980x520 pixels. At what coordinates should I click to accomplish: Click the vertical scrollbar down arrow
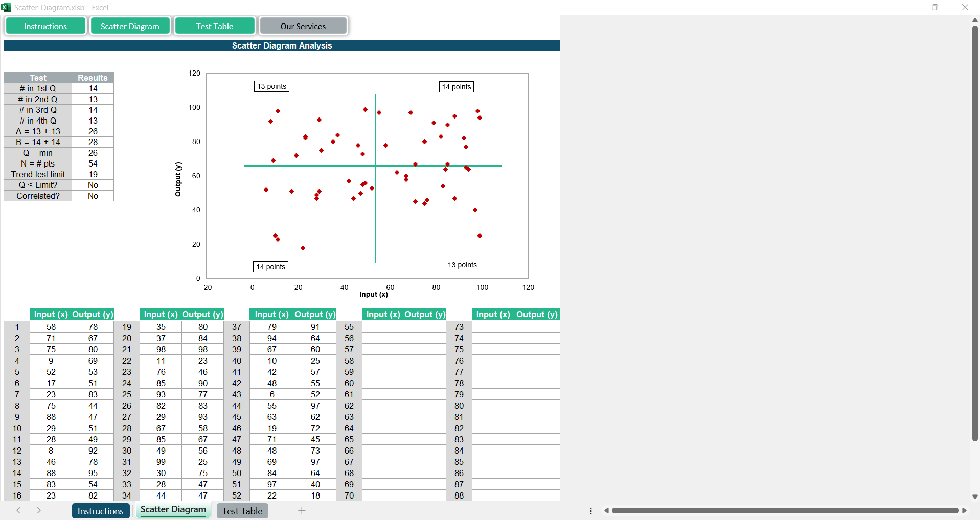pos(975,497)
